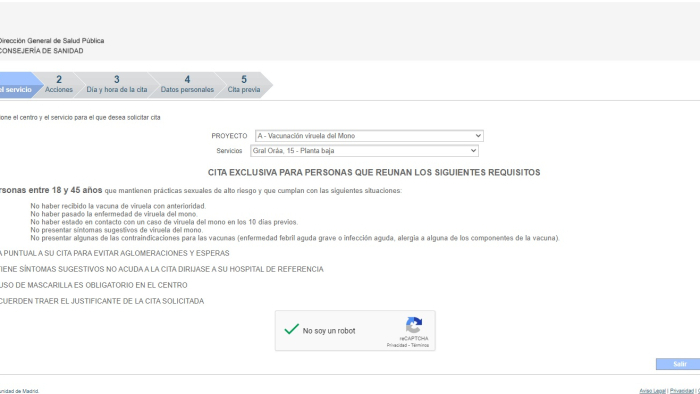The height and width of the screenshot is (394, 700).
Task: Go to step 2 Acciones
Action: point(58,84)
